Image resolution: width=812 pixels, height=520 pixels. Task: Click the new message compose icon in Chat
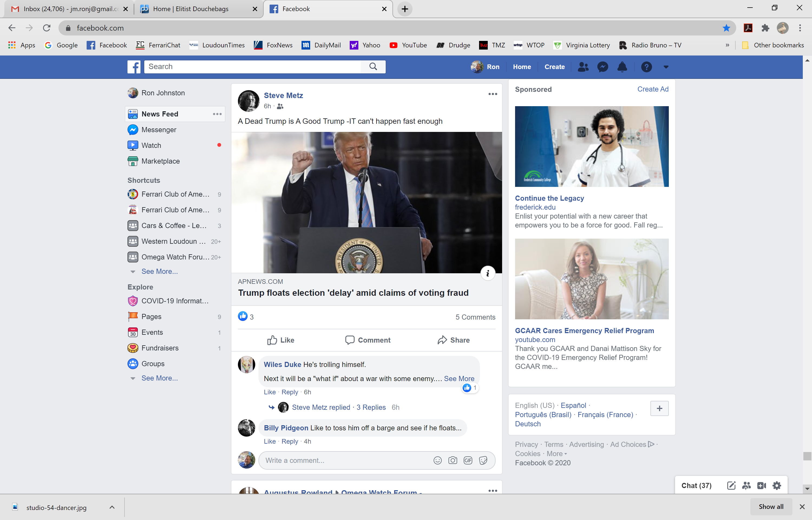731,486
